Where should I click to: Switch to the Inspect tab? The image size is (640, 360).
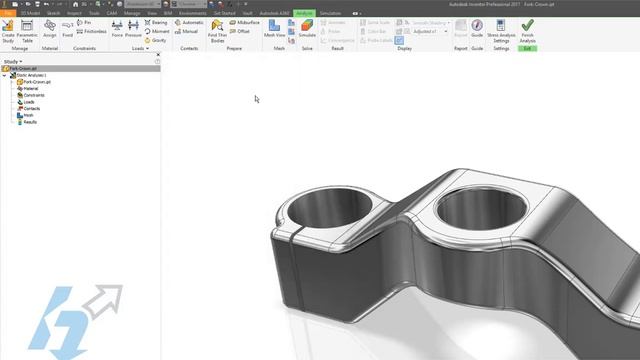[74, 13]
